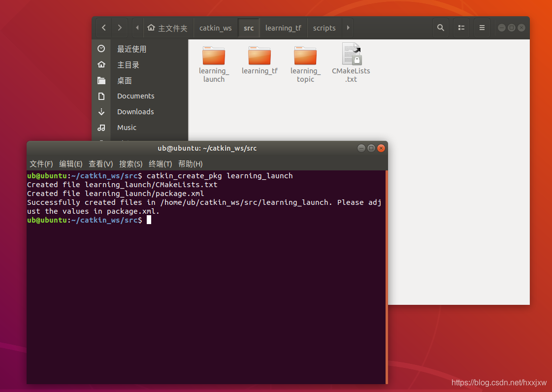Select the CMakeLists.txt file icon
Viewport: 552px width, 392px height.
click(352, 54)
